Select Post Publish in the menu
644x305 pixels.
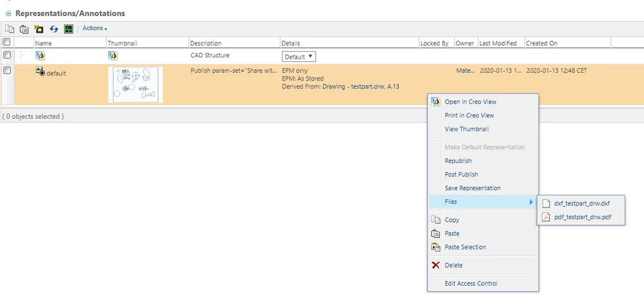pyautogui.click(x=461, y=174)
